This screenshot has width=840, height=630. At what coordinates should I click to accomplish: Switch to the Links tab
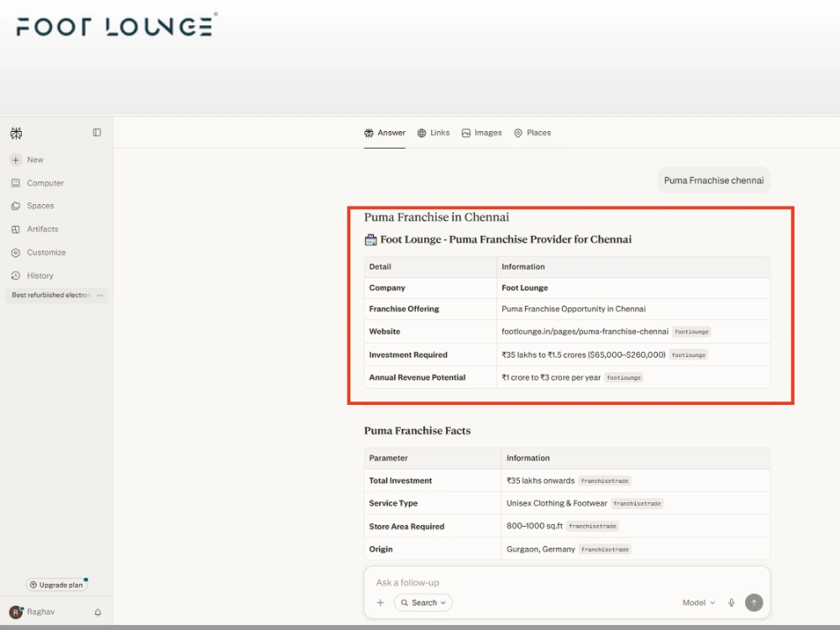coord(433,133)
